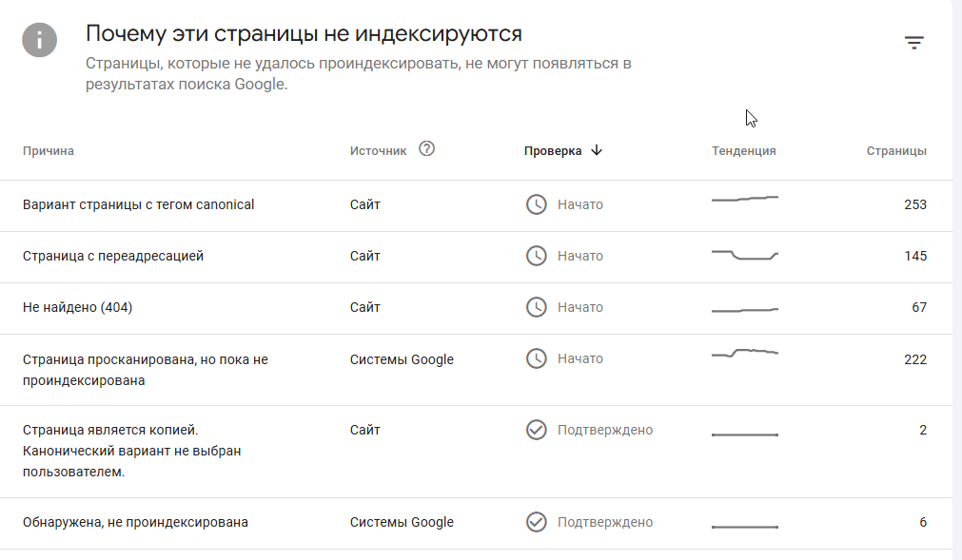This screenshot has height=560, width=962.
Task: Open the Вариант страницы с тегом canonical row
Action: (x=139, y=204)
